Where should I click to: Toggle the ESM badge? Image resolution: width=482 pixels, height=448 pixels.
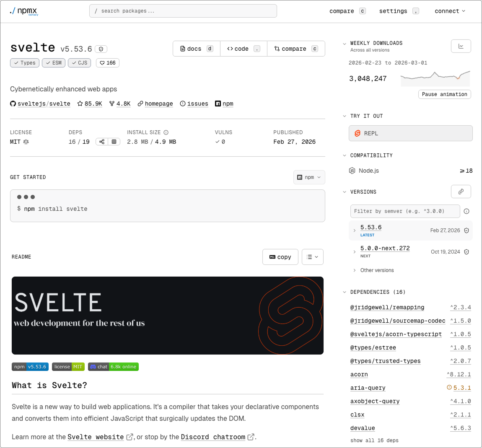[53, 62]
